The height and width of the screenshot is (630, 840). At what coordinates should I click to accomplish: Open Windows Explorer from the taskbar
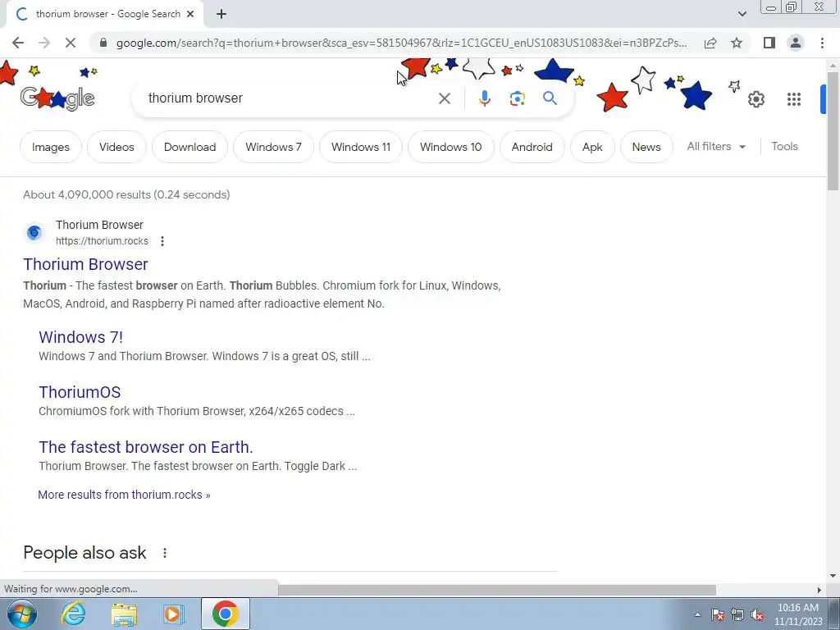124,614
